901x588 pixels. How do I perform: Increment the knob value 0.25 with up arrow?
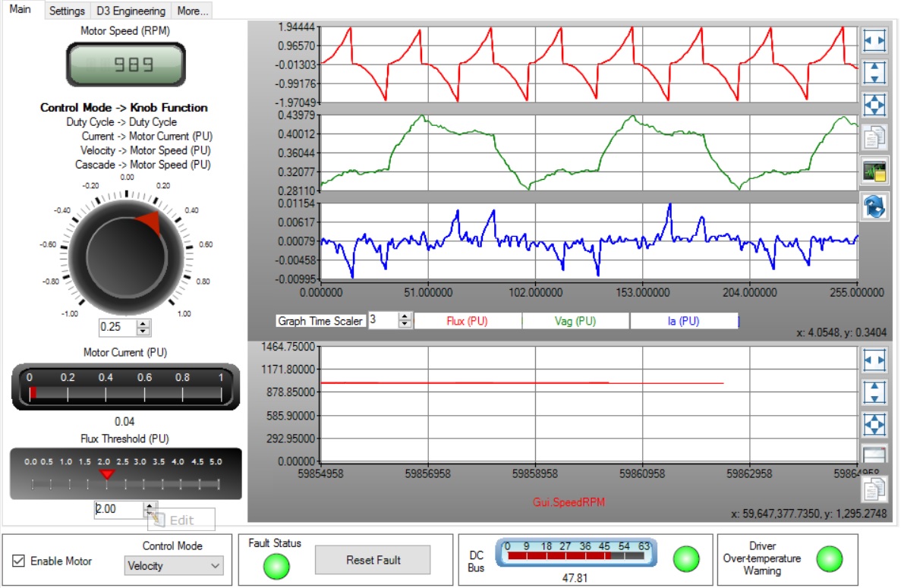tap(143, 324)
